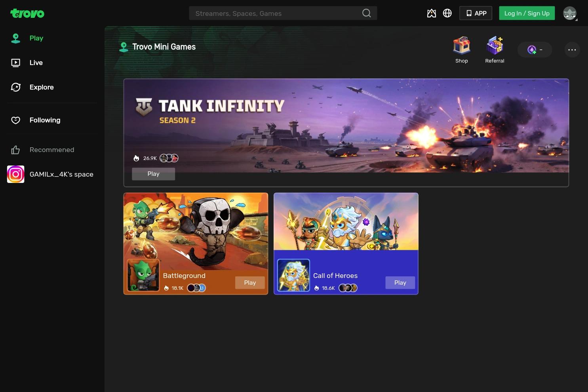Click the Battleground title text

(184, 276)
